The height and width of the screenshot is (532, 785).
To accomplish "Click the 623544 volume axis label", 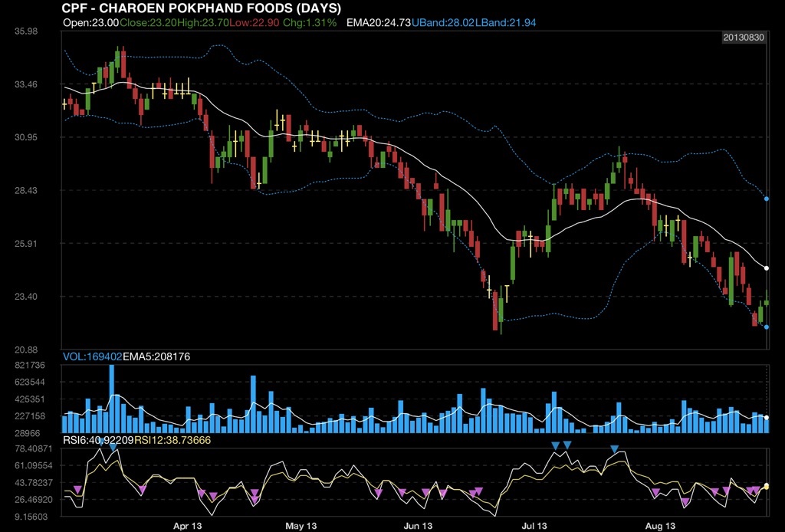I will tap(30, 383).
